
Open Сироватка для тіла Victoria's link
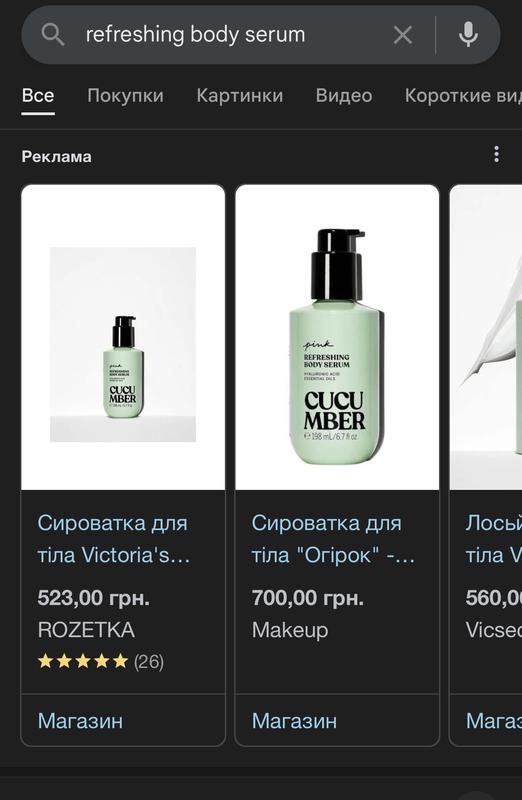[x=114, y=539]
